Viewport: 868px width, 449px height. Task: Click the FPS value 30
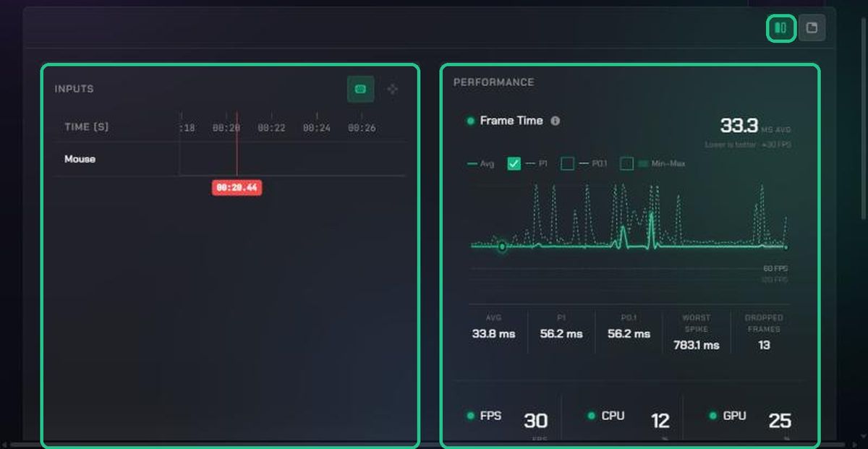536,421
